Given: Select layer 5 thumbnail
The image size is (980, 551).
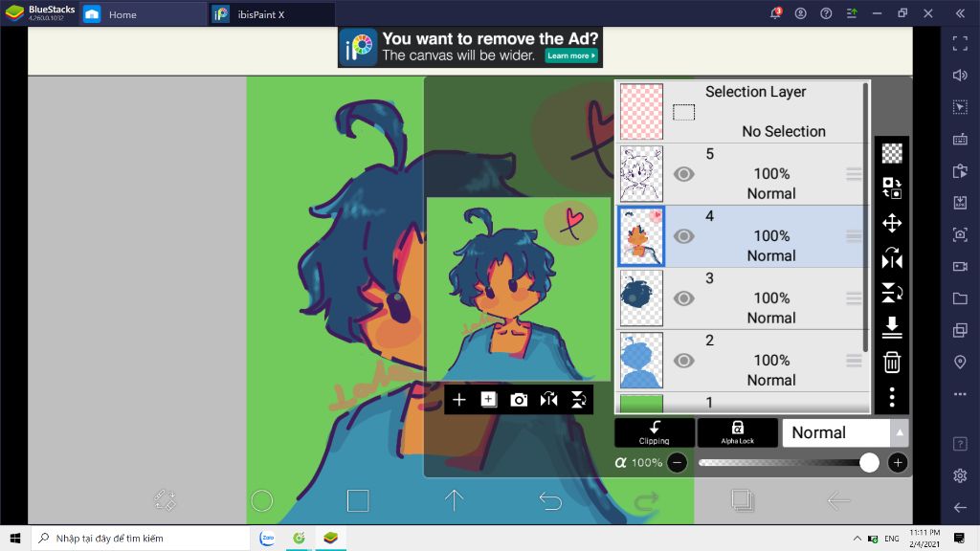Looking at the screenshot, I should coord(641,174).
